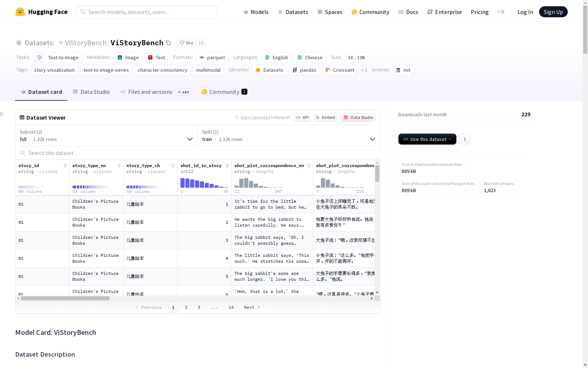Viewport: 588px width, 368px height.
Task: Click the Auto-converted to Parquet link
Action: [265, 117]
